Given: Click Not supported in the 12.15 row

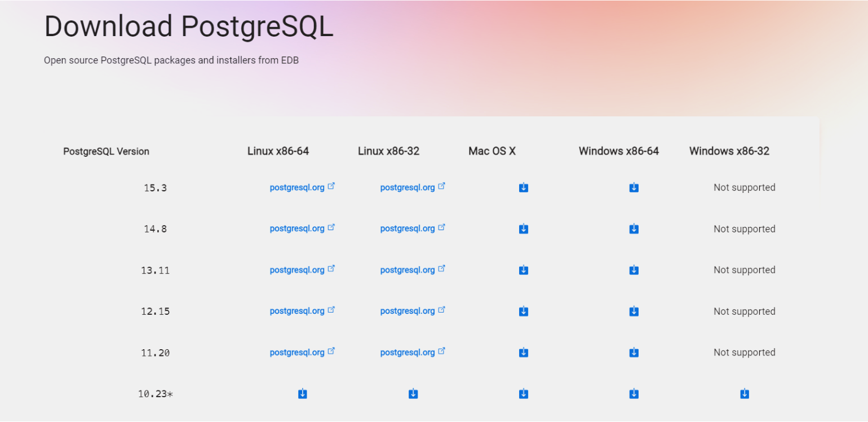Looking at the screenshot, I should click(745, 311).
